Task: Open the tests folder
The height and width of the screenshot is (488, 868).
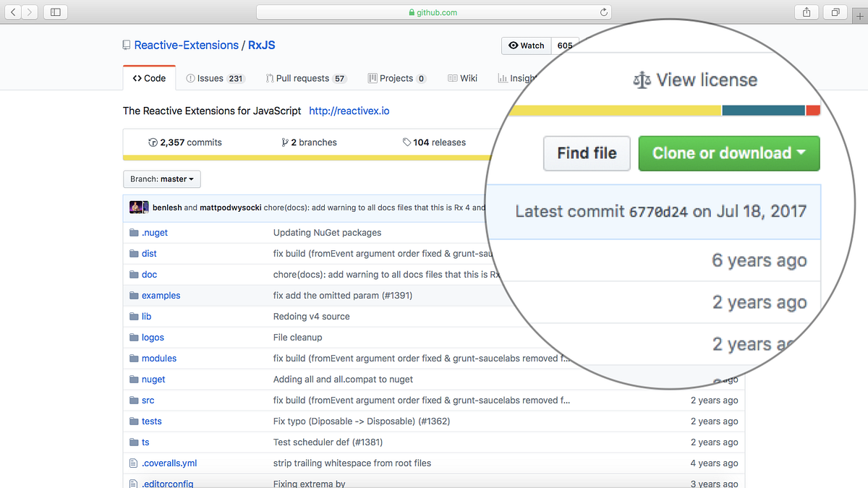Action: coord(152,421)
